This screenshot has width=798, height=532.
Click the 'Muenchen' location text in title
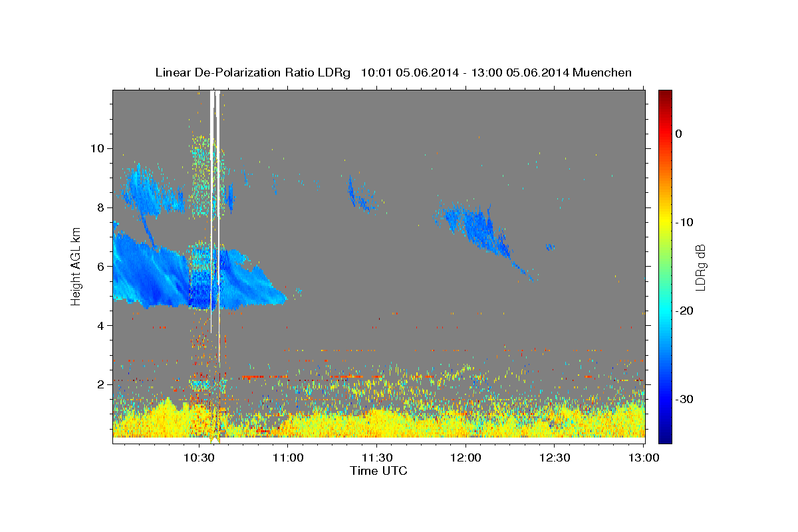tap(602, 72)
